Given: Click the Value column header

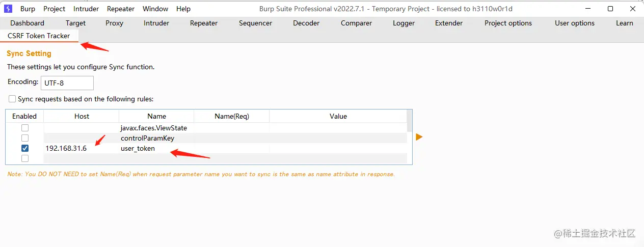Looking at the screenshot, I should pos(338,116).
